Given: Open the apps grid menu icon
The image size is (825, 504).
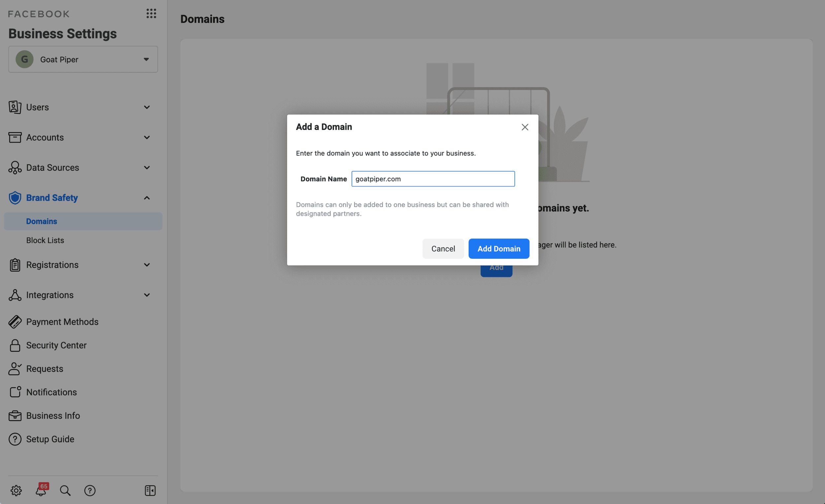Looking at the screenshot, I should (151, 14).
